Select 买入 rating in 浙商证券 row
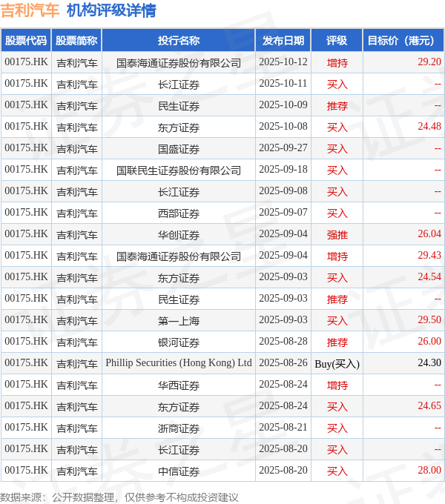The height and width of the screenshot is (504, 445). point(337,429)
